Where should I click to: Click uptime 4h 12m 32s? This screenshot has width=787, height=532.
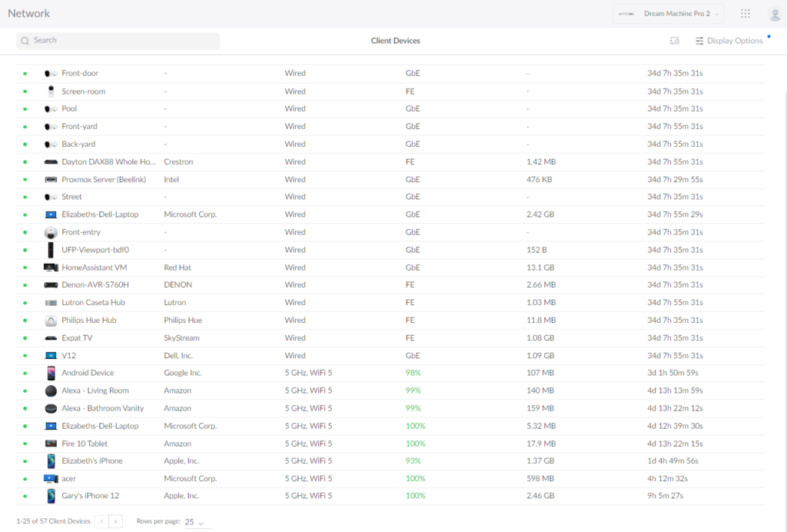coord(668,478)
